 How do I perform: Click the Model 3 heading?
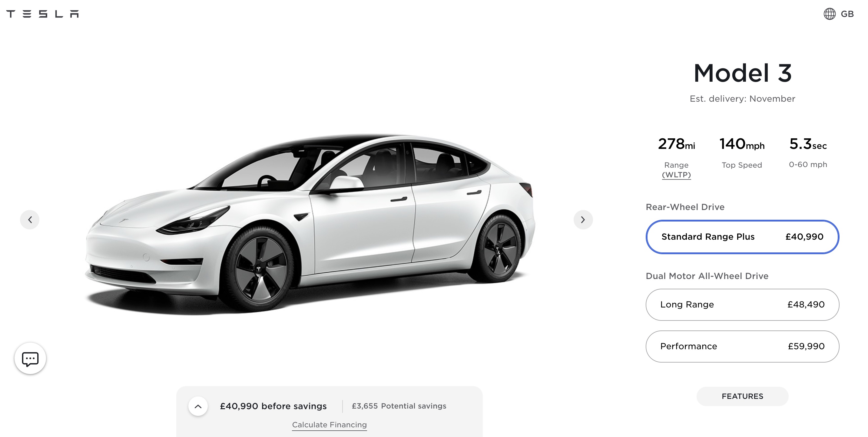pyautogui.click(x=742, y=73)
